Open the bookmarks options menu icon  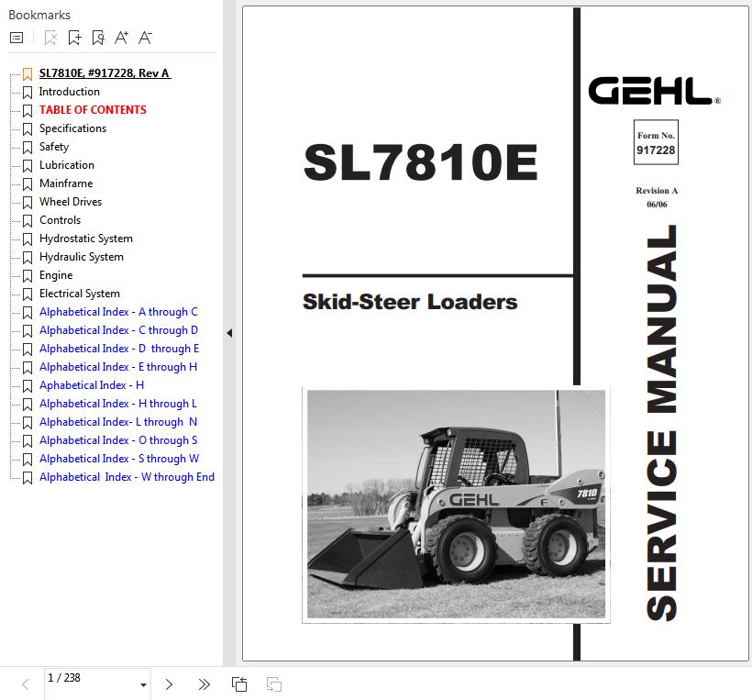[x=17, y=38]
